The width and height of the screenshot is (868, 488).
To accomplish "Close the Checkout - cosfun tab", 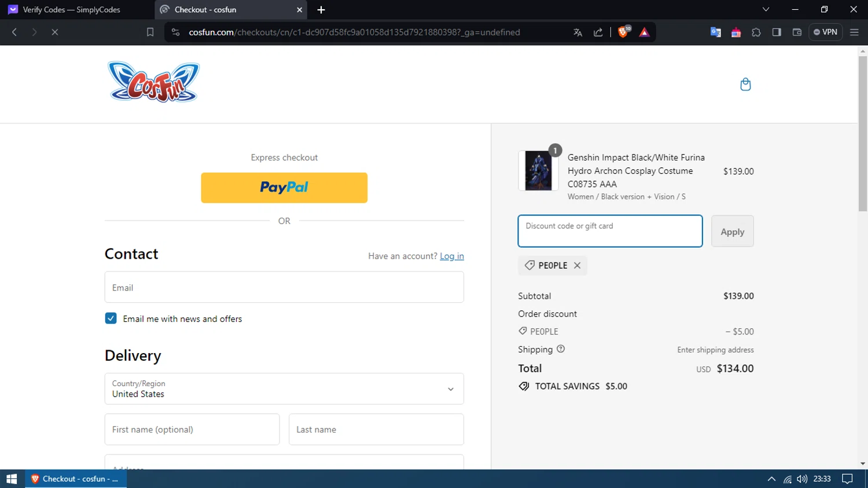I will point(299,10).
